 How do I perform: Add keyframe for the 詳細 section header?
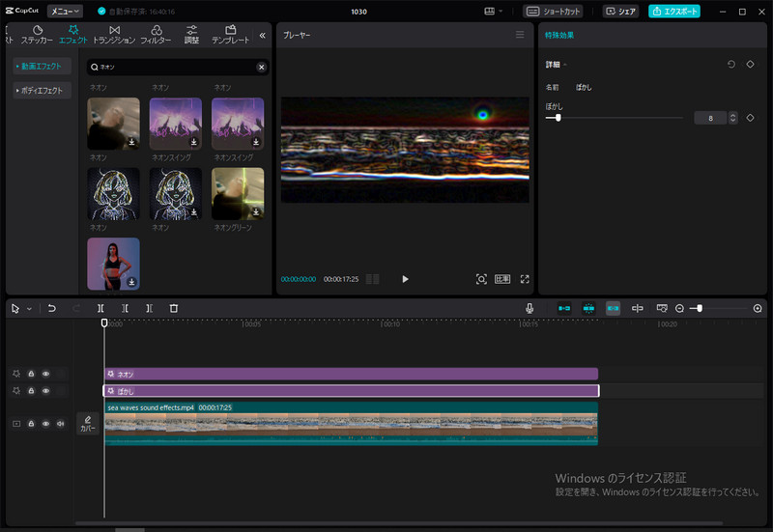coord(751,64)
